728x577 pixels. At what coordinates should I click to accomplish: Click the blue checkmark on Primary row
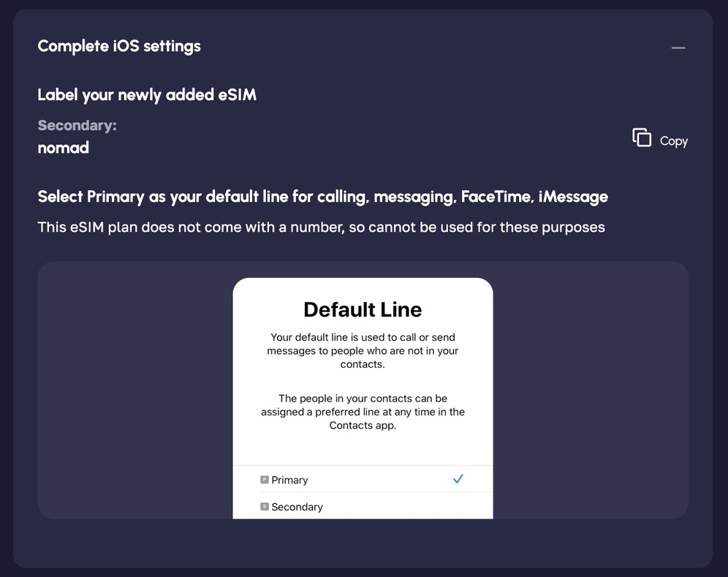point(458,479)
